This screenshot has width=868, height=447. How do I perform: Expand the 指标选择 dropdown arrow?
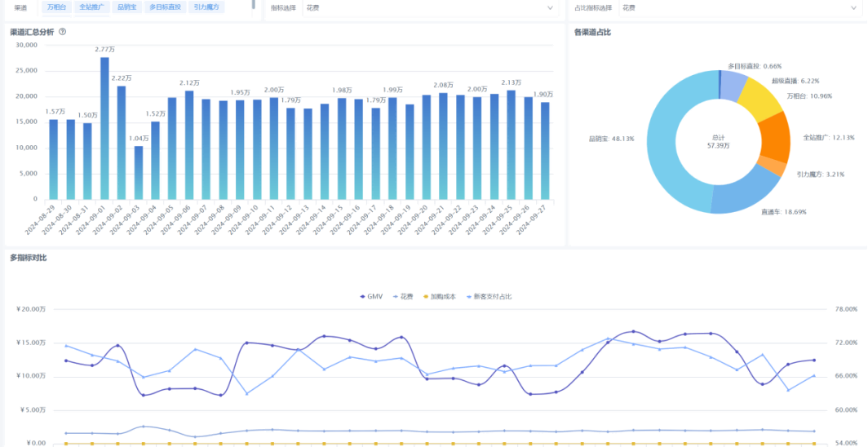point(550,7)
